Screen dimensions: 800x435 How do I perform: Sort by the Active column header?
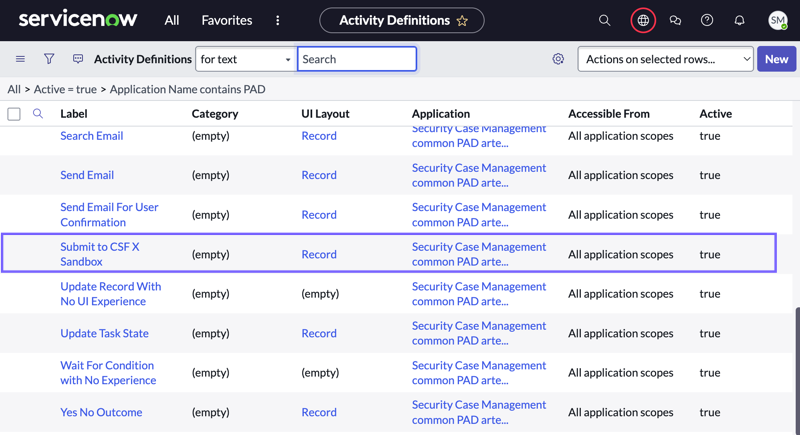point(715,114)
